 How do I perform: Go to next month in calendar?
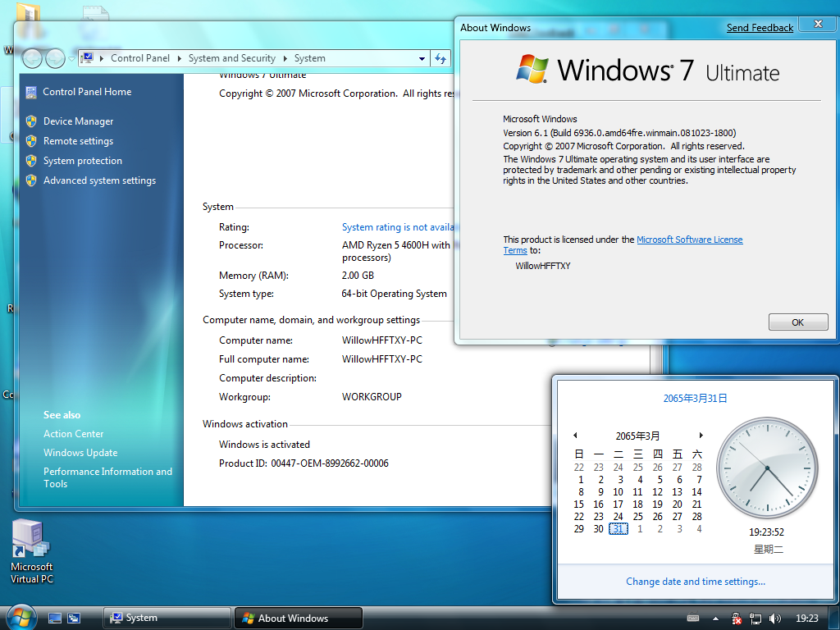pos(701,435)
